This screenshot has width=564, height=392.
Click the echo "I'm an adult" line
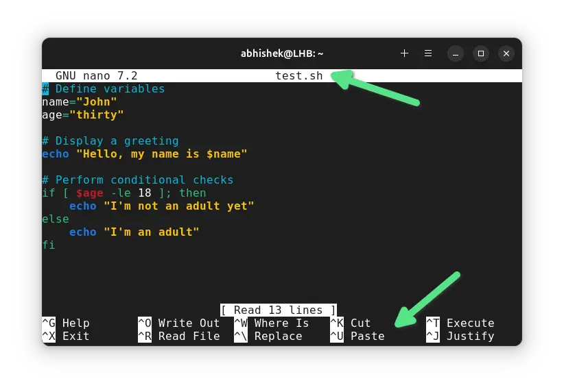[134, 232]
